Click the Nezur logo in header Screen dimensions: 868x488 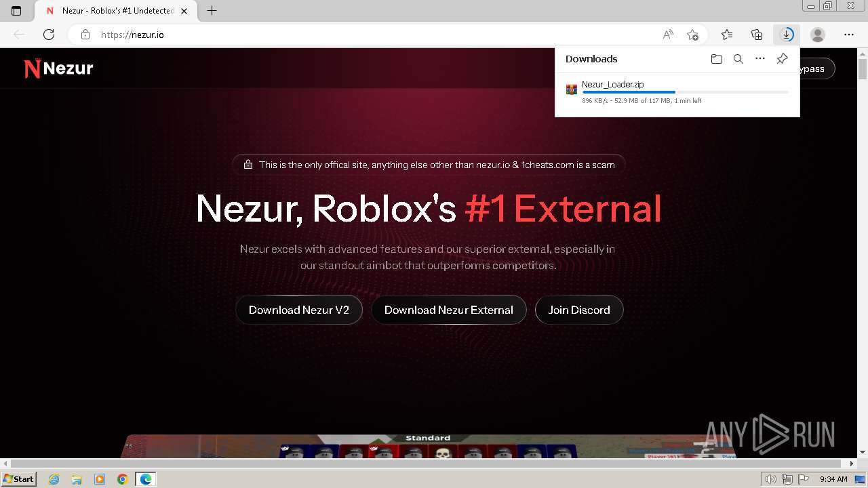point(58,68)
